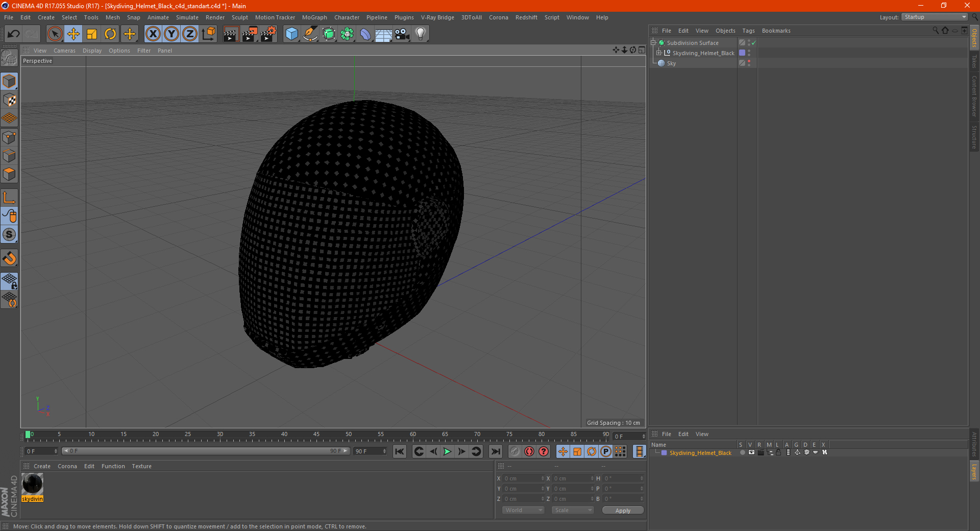Add a Cube primitive object
This screenshot has height=531, width=980.
(x=291, y=34)
